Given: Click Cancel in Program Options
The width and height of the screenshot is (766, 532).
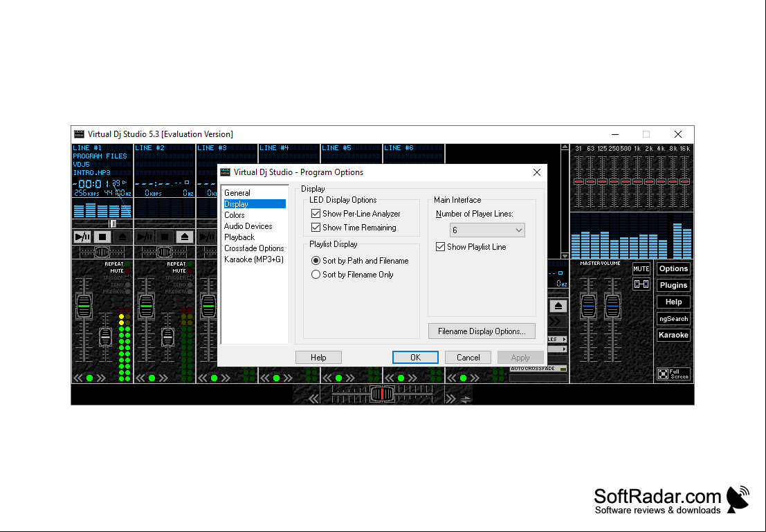Looking at the screenshot, I should click(x=468, y=358).
